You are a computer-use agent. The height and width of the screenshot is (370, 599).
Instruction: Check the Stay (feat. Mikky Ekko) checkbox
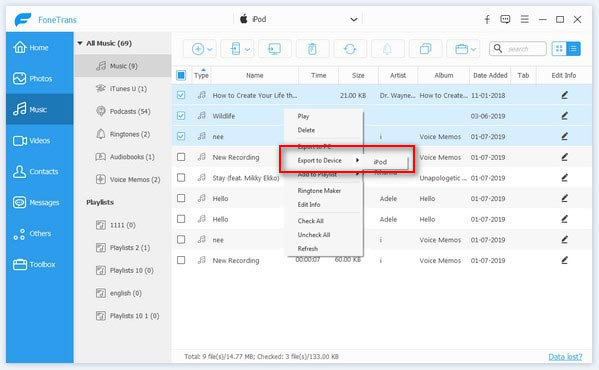pos(181,178)
